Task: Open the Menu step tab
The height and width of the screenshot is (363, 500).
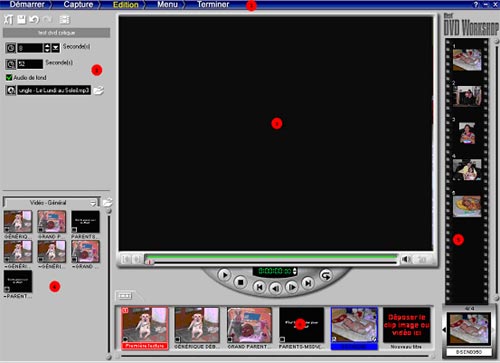Action: pos(167,5)
